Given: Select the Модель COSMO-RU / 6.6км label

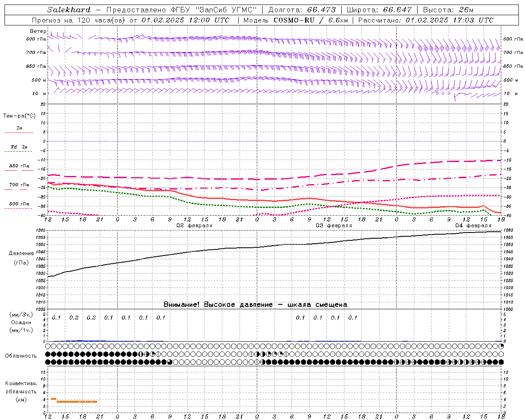Looking at the screenshot, I should [x=296, y=20].
